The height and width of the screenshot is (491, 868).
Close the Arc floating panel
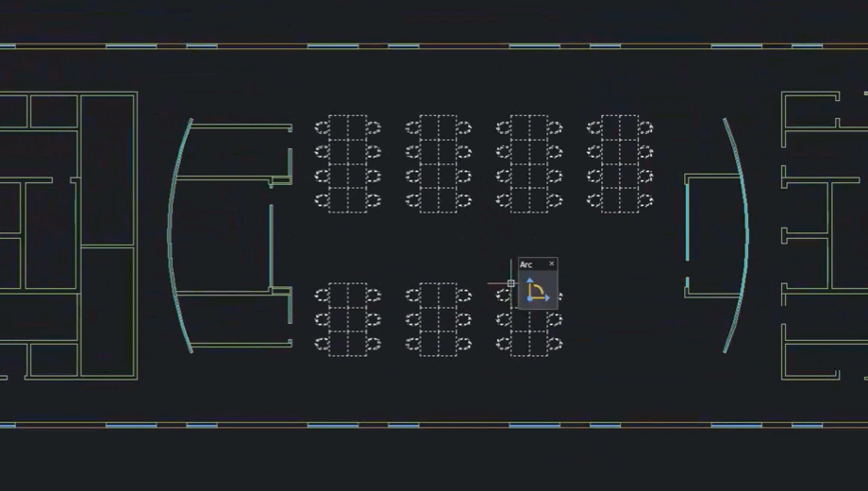(x=552, y=264)
